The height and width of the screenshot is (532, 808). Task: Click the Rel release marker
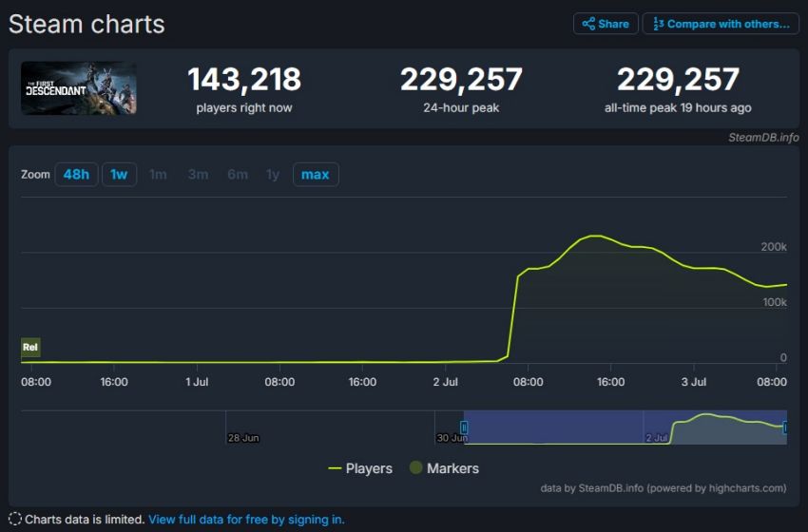click(30, 347)
